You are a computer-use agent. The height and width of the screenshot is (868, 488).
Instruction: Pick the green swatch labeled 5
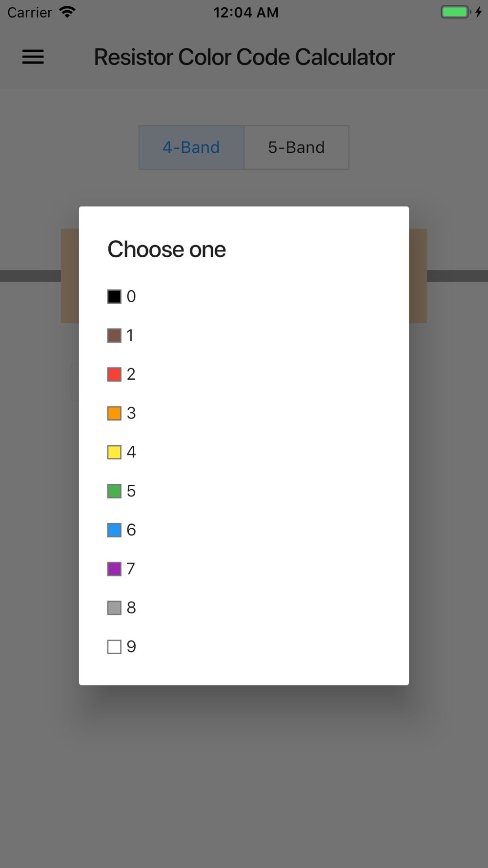[114, 491]
